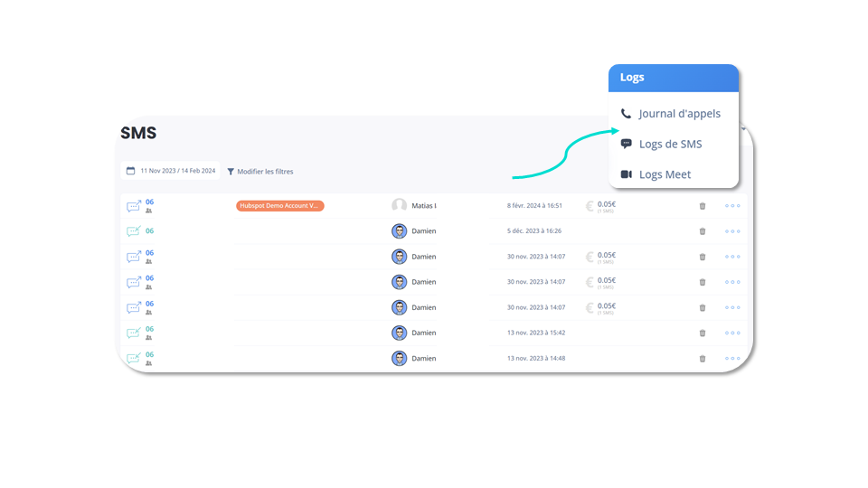Click incoming SMS icon on 5 déc. 2023 row
Viewport: 868px width, 488px height.
point(134,231)
